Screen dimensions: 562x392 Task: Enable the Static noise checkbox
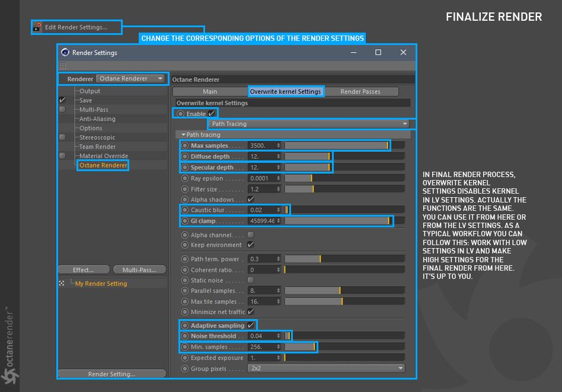pyautogui.click(x=251, y=279)
